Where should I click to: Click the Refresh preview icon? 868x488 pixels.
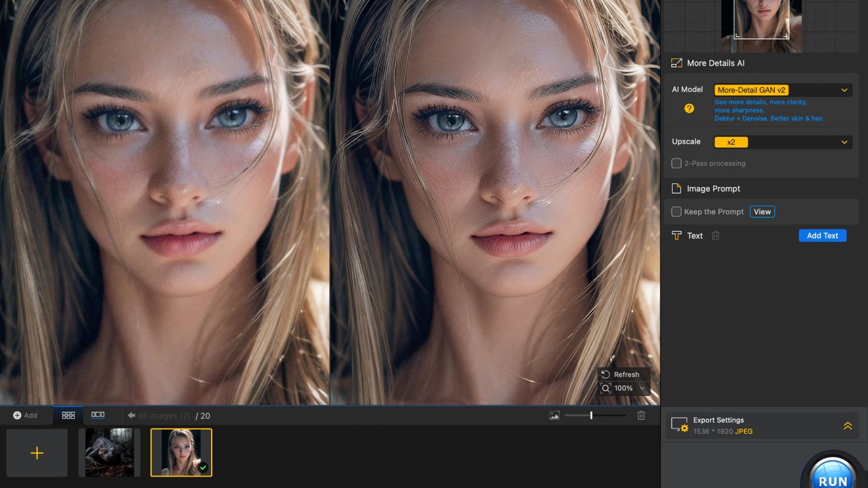point(605,374)
